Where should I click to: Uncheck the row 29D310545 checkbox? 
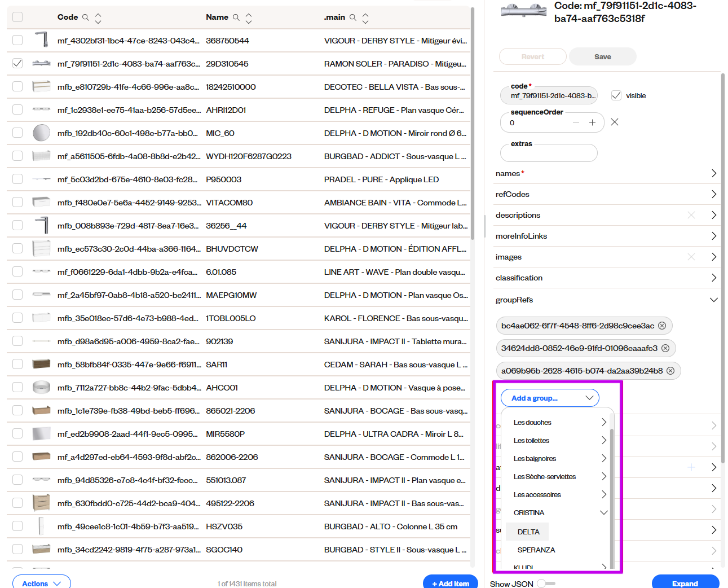(17, 63)
